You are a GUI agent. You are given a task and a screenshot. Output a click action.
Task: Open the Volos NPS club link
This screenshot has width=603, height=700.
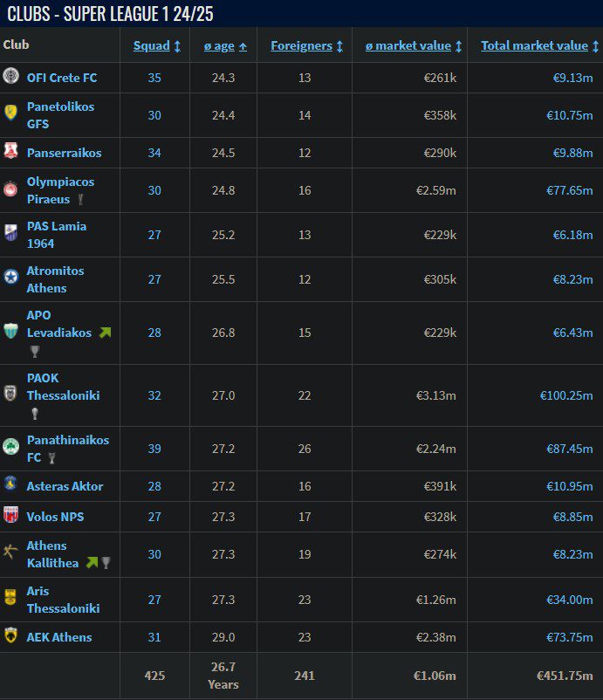pos(55,517)
